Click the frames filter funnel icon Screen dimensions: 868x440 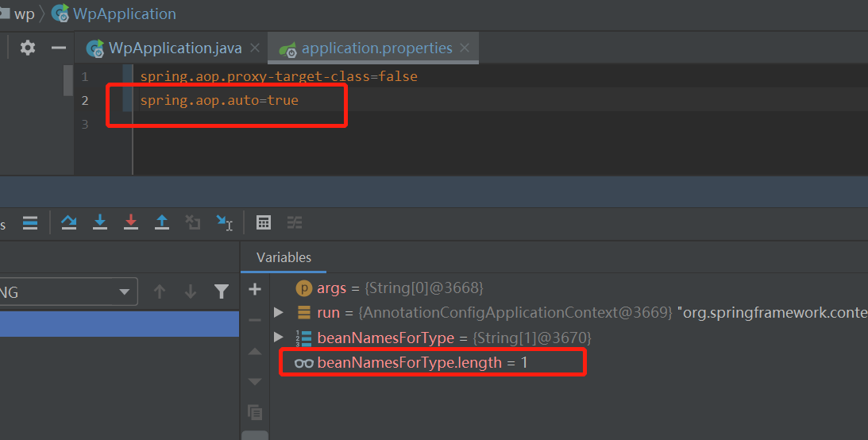pyautogui.click(x=222, y=291)
